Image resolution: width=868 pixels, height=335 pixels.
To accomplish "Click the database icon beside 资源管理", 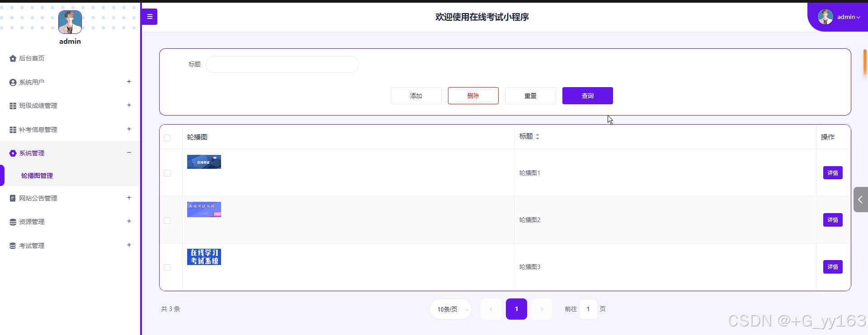I will click(13, 222).
